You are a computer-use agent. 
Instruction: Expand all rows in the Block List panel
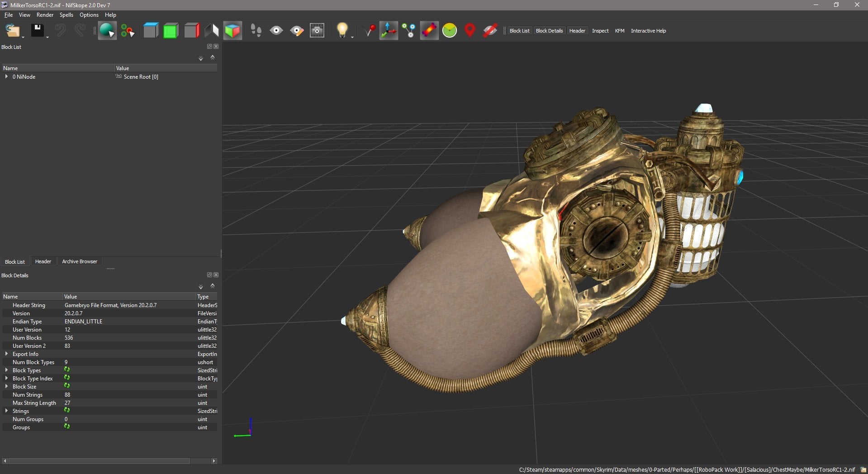(x=201, y=58)
